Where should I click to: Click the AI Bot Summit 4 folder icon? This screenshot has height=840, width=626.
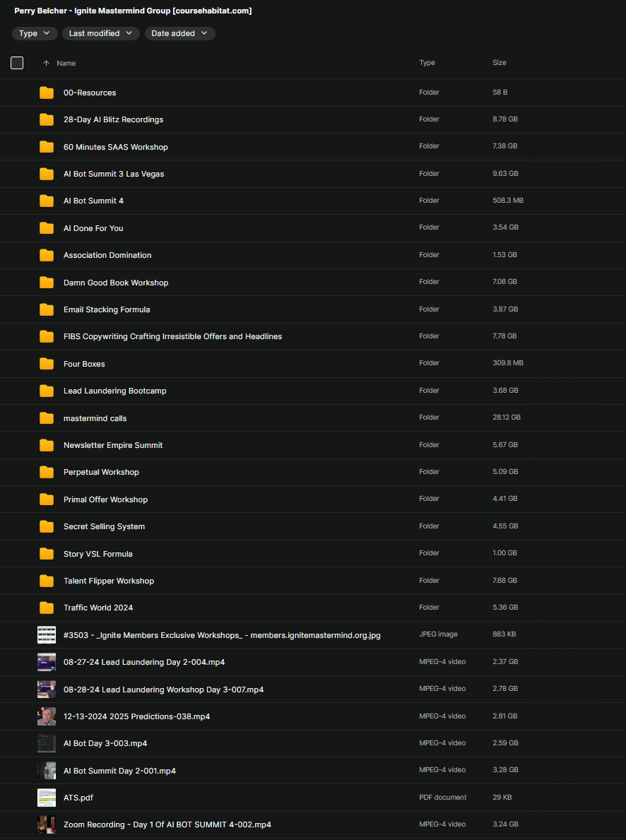point(47,201)
